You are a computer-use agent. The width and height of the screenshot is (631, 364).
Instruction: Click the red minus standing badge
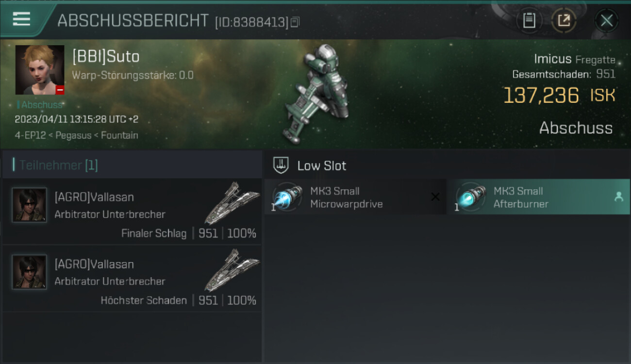(x=60, y=90)
